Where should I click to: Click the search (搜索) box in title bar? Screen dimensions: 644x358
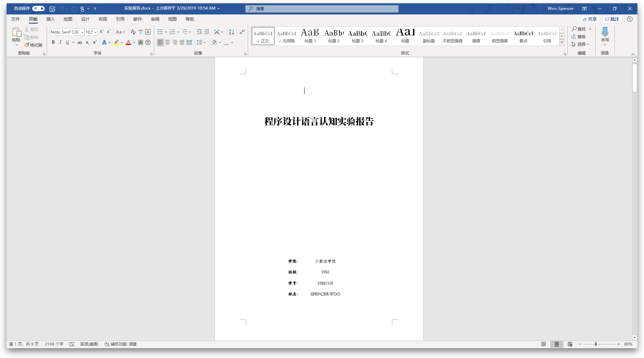[x=322, y=9]
